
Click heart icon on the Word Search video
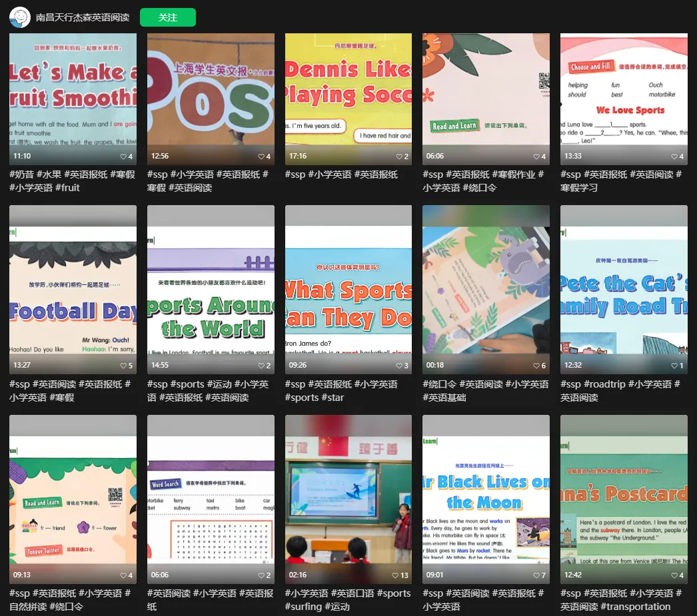(261, 575)
